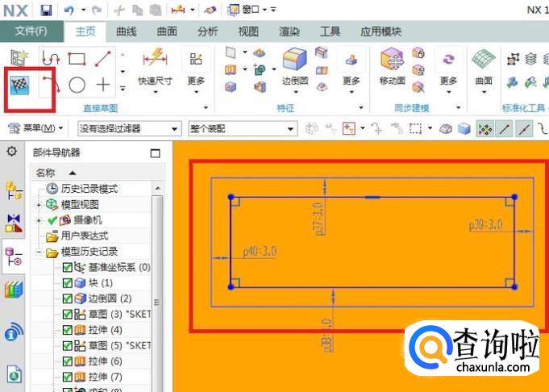Click the p40=3.0 dimension in sketch

click(x=260, y=252)
